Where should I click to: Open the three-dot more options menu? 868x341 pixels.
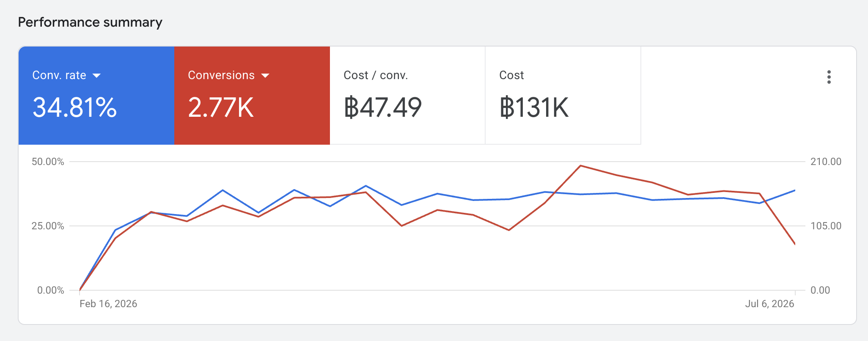tap(829, 77)
